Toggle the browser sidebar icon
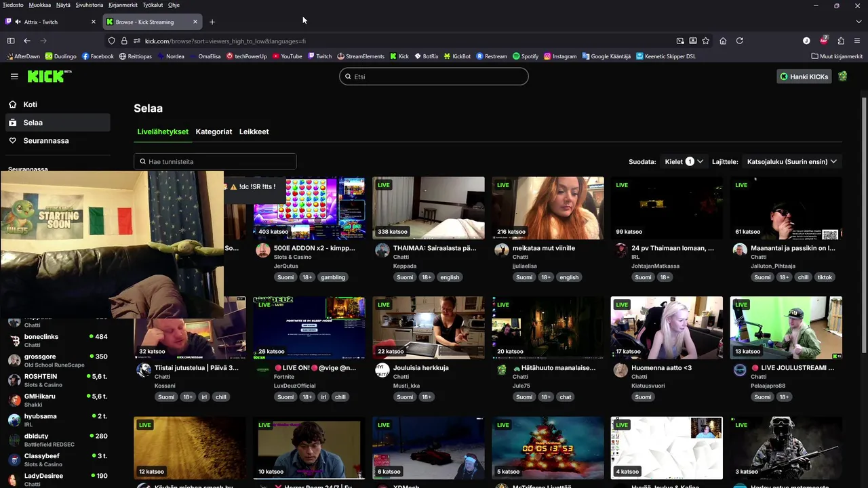This screenshot has width=868, height=488. coord(10,41)
